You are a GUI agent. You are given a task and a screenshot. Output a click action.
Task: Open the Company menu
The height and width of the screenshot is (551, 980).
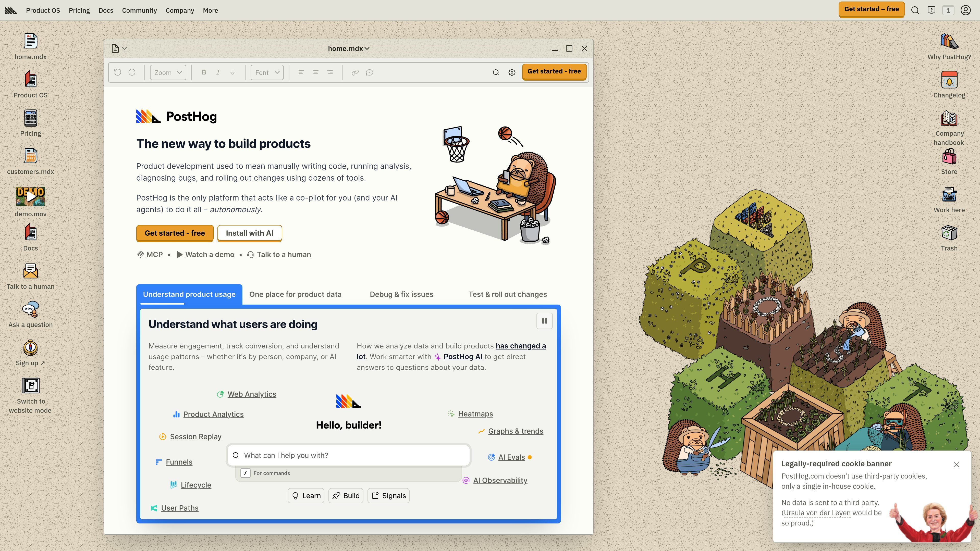tap(180, 10)
